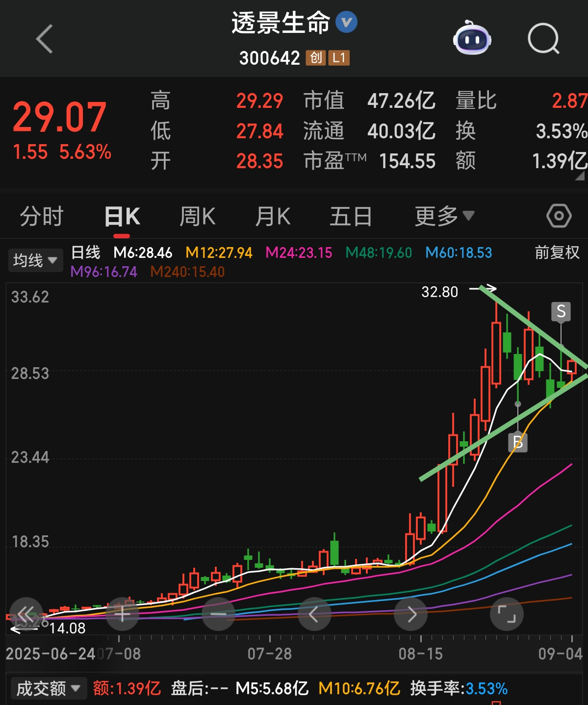Open chart settings hexagon icon

tap(559, 216)
